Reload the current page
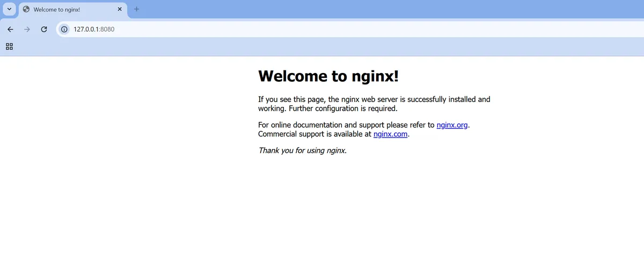This screenshot has height=261, width=644. 44,29
